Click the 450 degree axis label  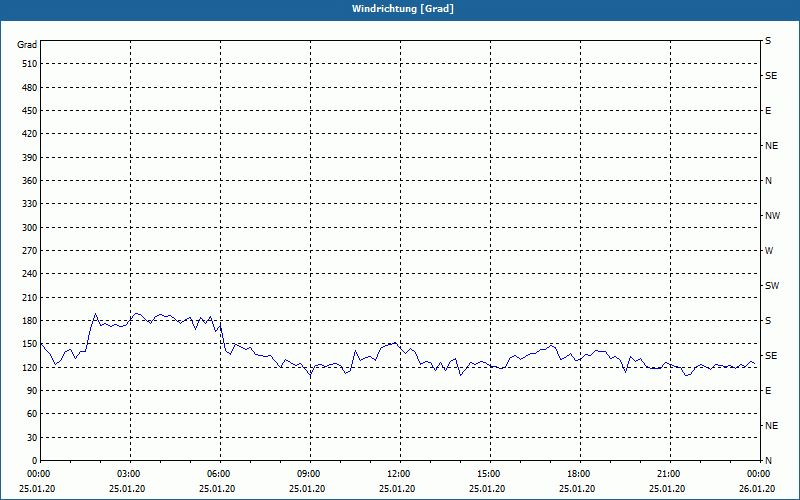(30, 111)
